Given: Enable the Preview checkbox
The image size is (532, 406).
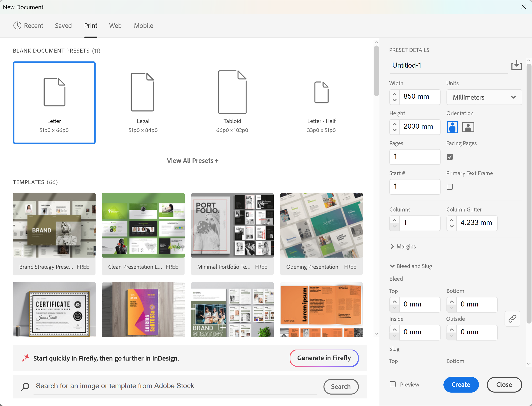Looking at the screenshot, I should pyautogui.click(x=393, y=384).
